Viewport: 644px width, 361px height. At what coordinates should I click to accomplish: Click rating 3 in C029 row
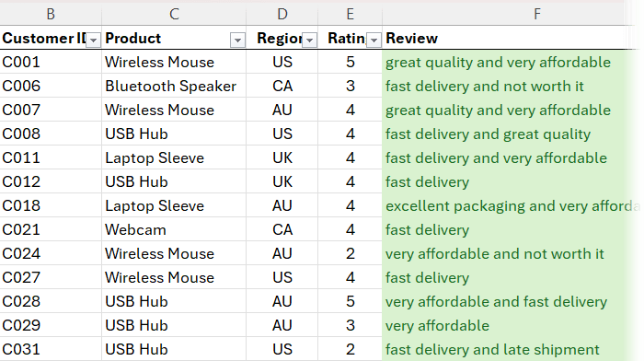350,325
